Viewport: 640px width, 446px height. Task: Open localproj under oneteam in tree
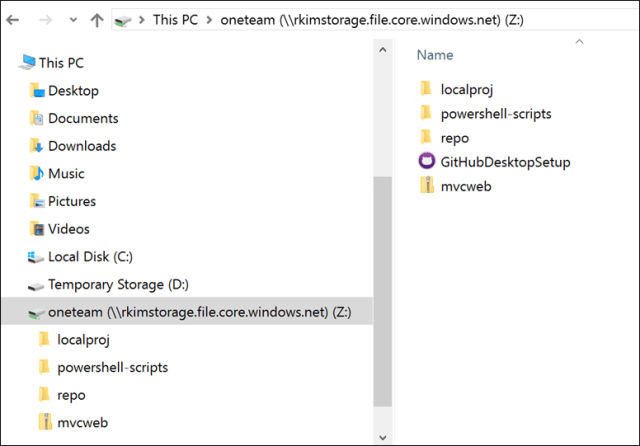tap(83, 340)
